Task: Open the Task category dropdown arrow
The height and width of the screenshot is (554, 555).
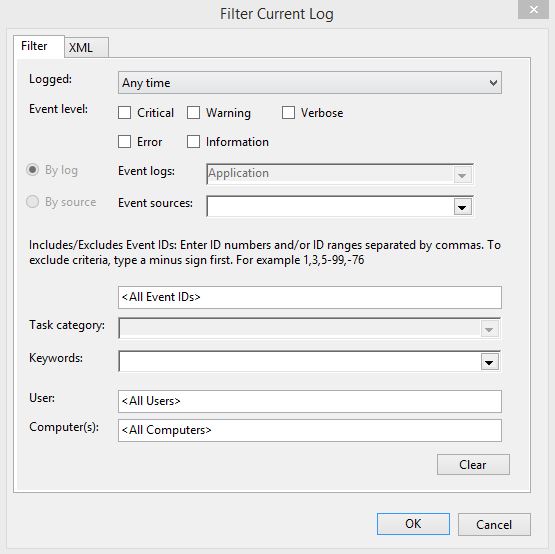Action: tap(490, 329)
